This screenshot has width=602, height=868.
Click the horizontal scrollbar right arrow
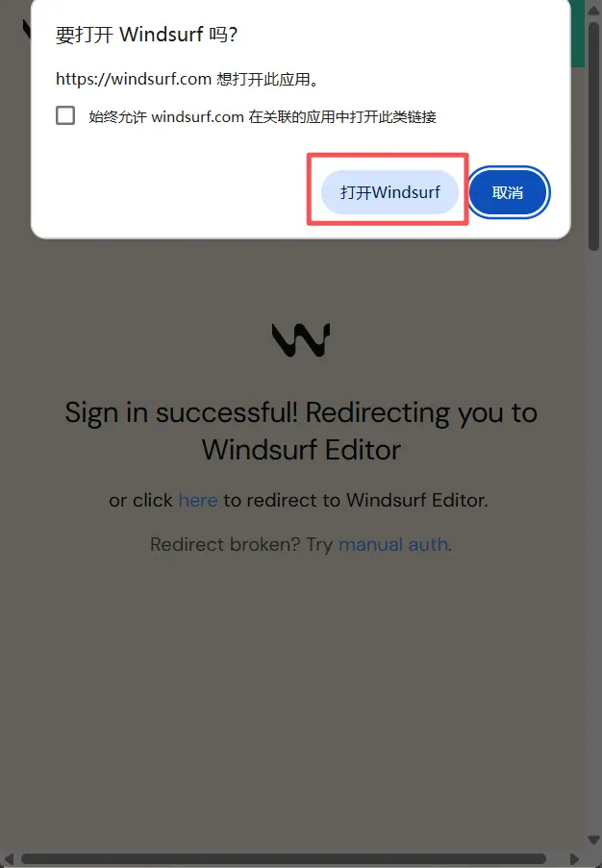pyautogui.click(x=574, y=859)
